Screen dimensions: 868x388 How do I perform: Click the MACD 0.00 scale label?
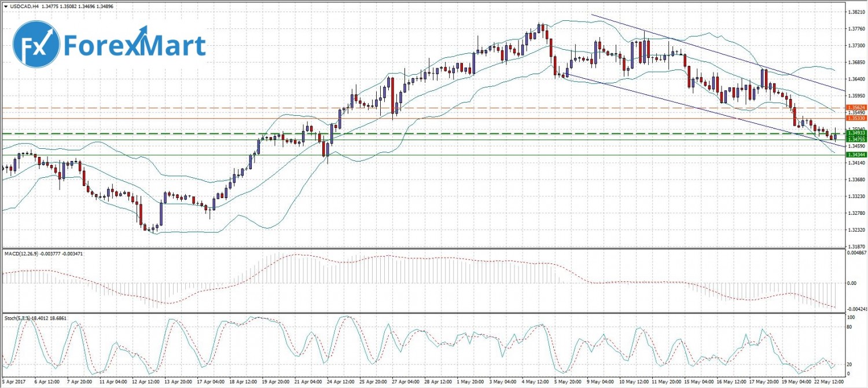click(851, 283)
